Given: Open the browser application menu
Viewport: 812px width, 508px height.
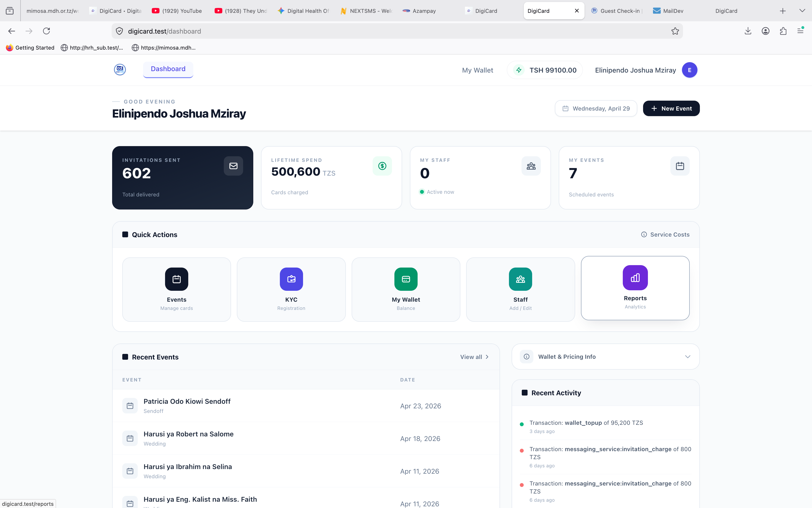Looking at the screenshot, I should pyautogui.click(x=801, y=31).
